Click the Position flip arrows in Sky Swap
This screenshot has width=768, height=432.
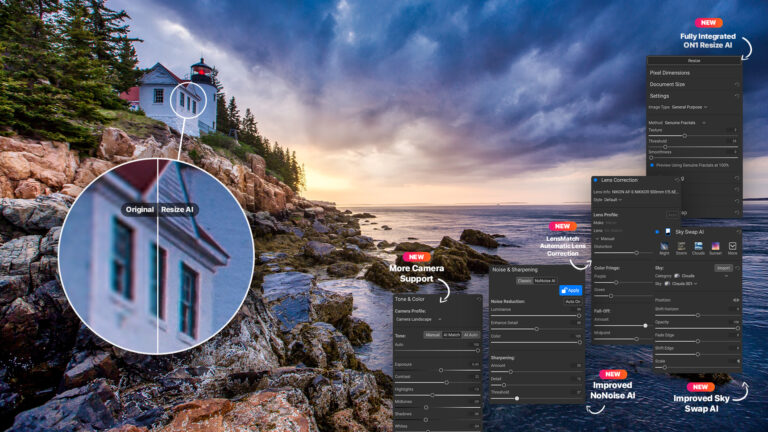[736, 300]
